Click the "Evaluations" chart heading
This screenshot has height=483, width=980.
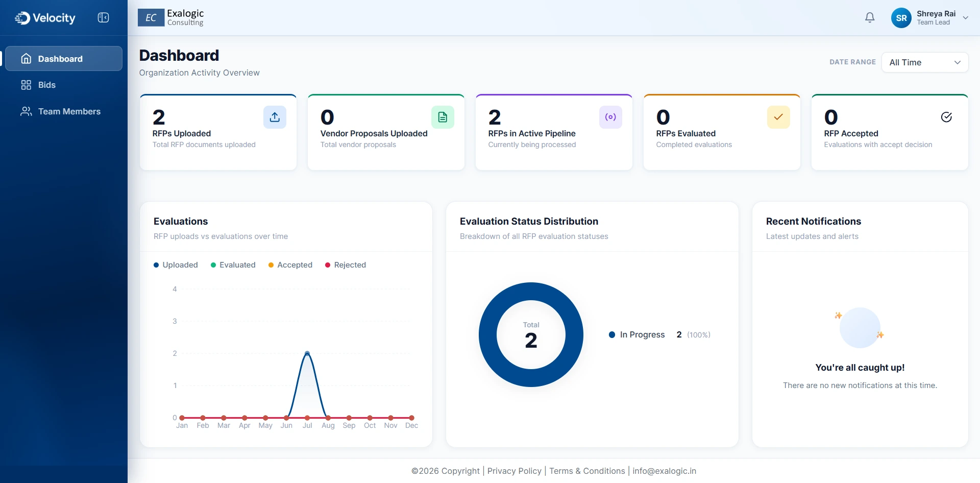tap(181, 221)
